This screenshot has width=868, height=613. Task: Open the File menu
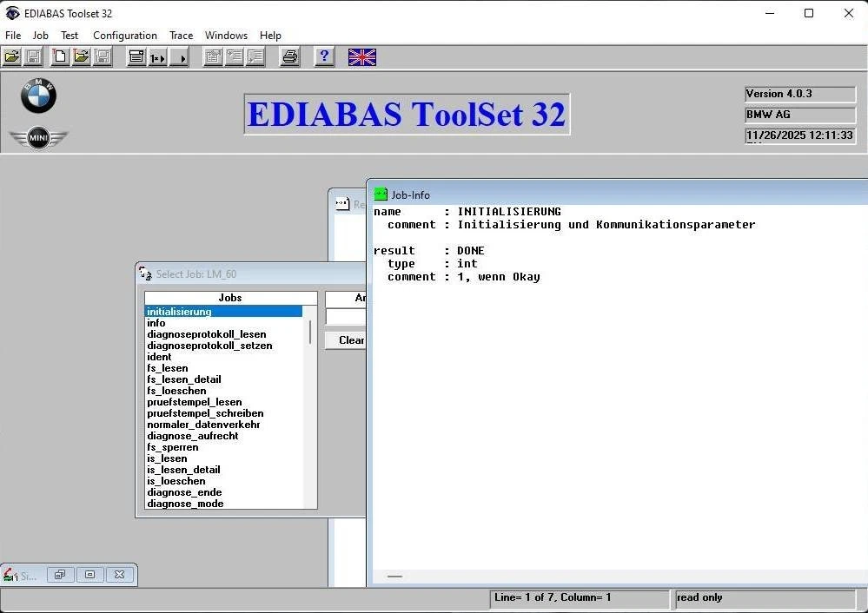pos(13,36)
